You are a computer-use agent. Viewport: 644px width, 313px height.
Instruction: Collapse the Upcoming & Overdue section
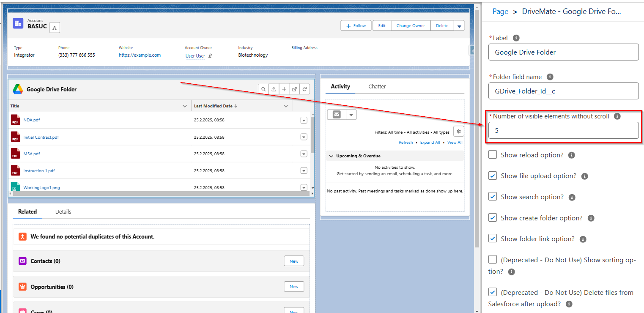[x=332, y=156]
